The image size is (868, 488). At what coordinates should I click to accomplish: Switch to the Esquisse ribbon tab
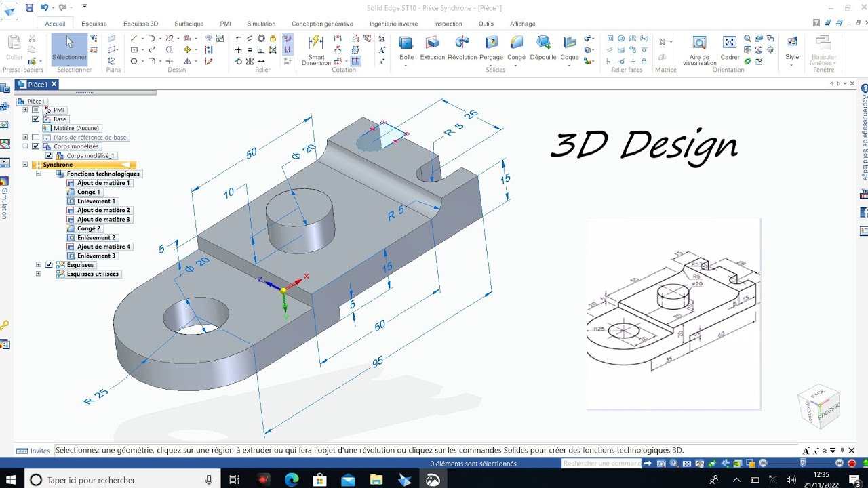94,24
